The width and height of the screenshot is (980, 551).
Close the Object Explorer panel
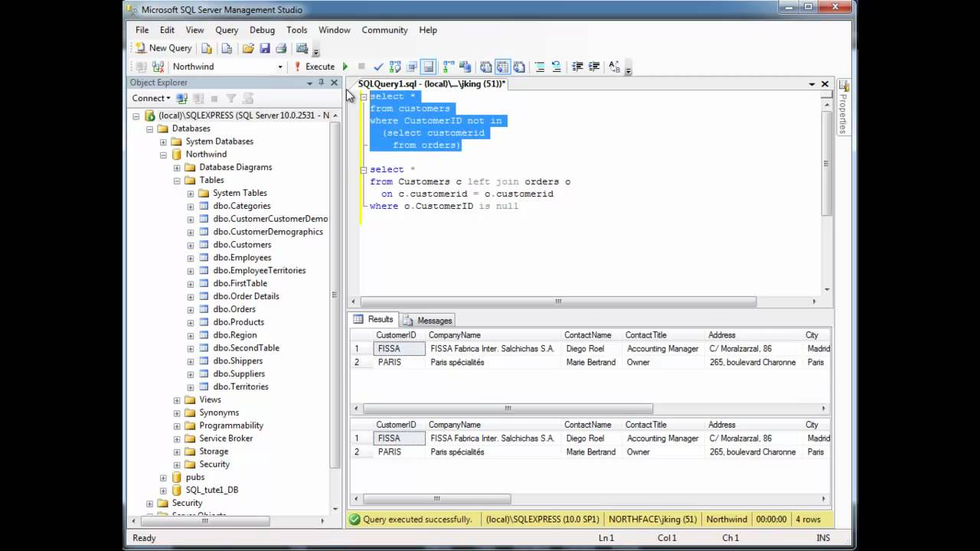point(334,83)
